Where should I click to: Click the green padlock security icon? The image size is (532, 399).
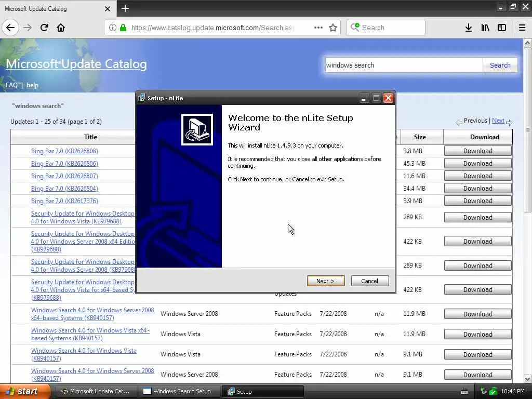tap(123, 28)
